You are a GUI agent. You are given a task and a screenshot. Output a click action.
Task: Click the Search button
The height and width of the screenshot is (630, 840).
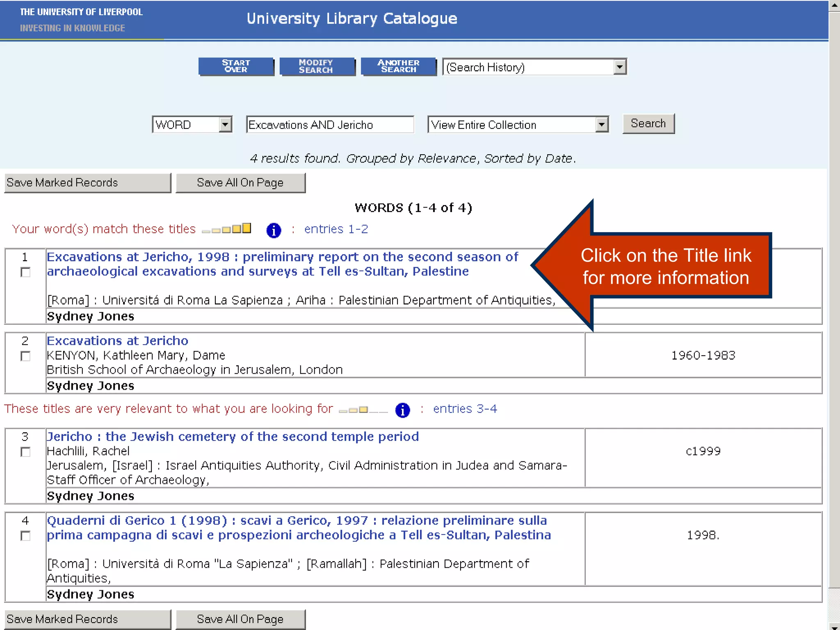(648, 124)
